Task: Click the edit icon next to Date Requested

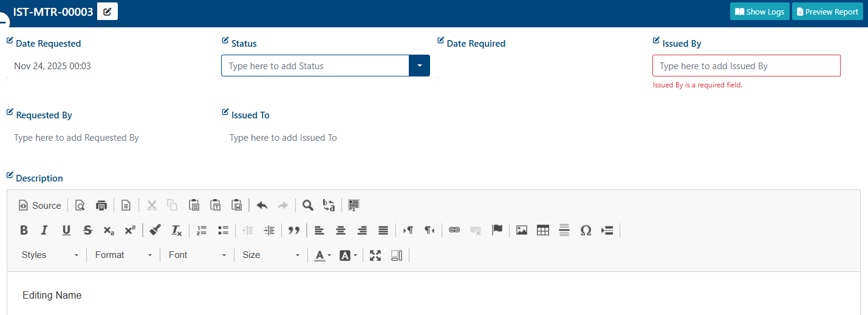Action: tap(10, 41)
